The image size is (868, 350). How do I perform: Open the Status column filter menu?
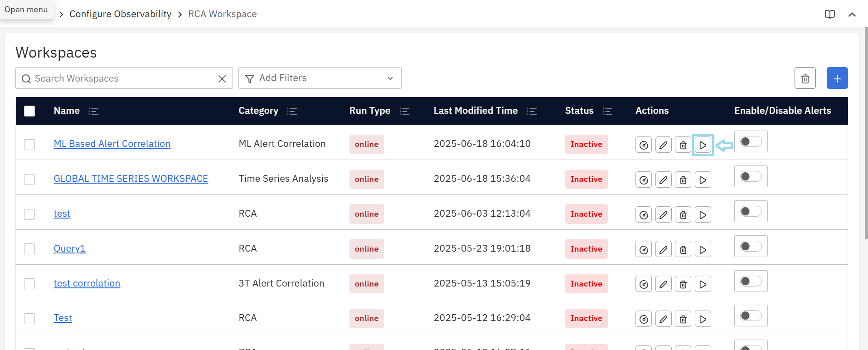[x=607, y=112]
